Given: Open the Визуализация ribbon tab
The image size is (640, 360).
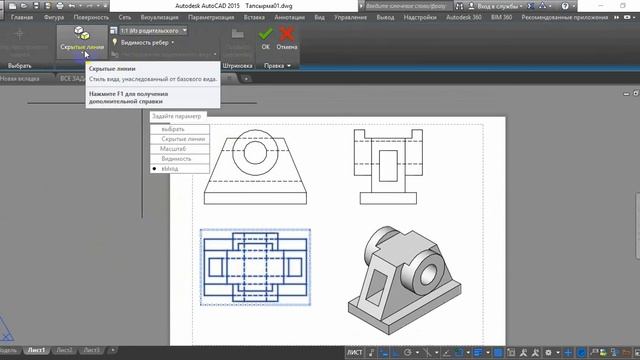Looking at the screenshot, I should point(159,17).
